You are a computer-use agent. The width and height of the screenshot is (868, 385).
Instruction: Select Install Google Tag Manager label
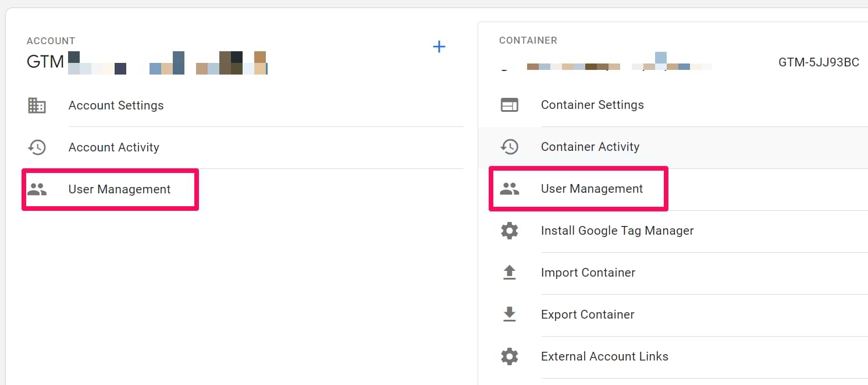[617, 231]
